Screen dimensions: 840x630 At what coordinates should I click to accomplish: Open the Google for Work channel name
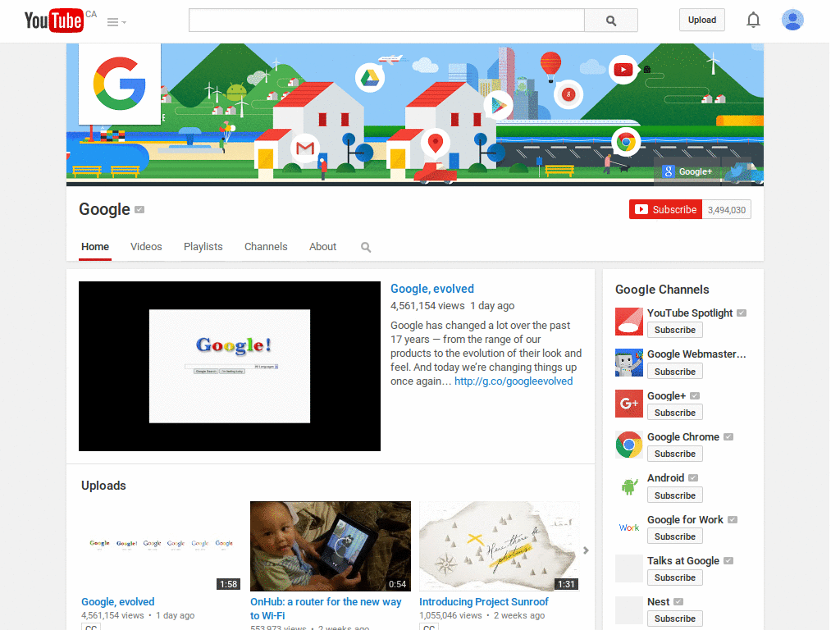pyautogui.click(x=685, y=519)
